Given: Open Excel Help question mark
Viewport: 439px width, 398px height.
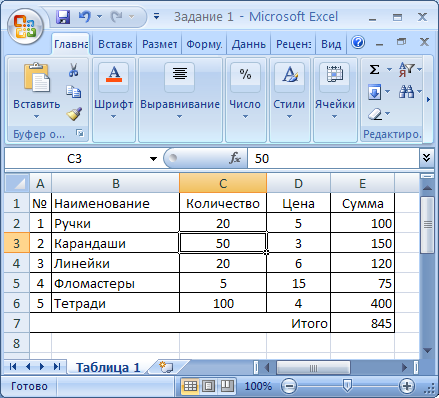Looking at the screenshot, I should pyautogui.click(x=358, y=43).
